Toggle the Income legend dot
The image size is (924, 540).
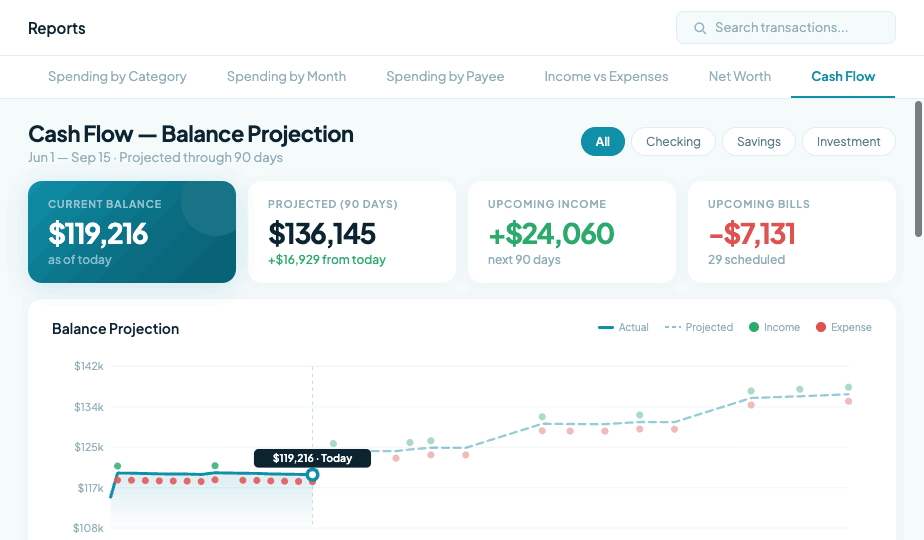click(754, 327)
